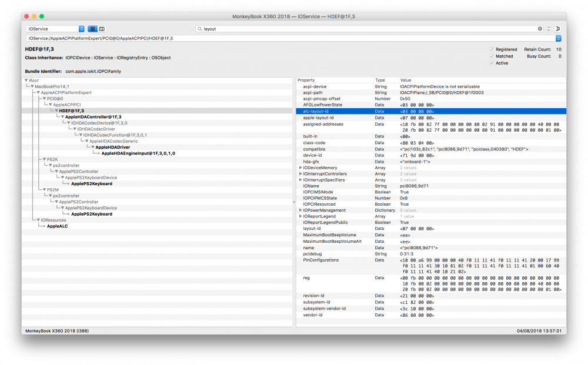The image size is (588, 365).
Task: Collapse the HDEF@1F,3 node
Action: click(x=56, y=111)
